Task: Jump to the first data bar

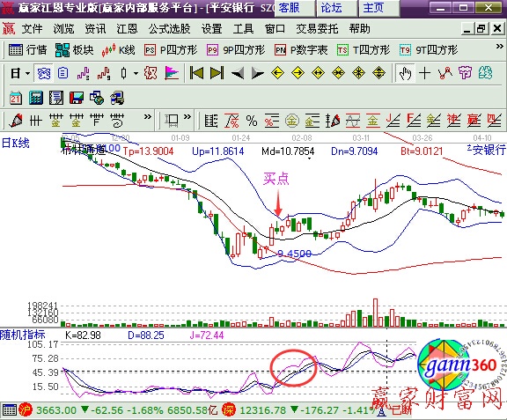Action: [x=196, y=73]
